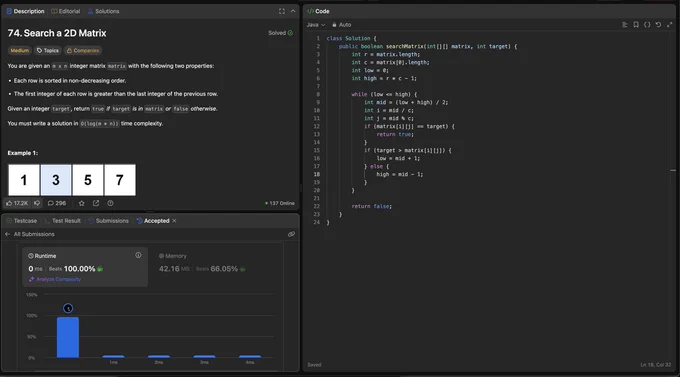Share the problem via share icon

[x=96, y=203]
